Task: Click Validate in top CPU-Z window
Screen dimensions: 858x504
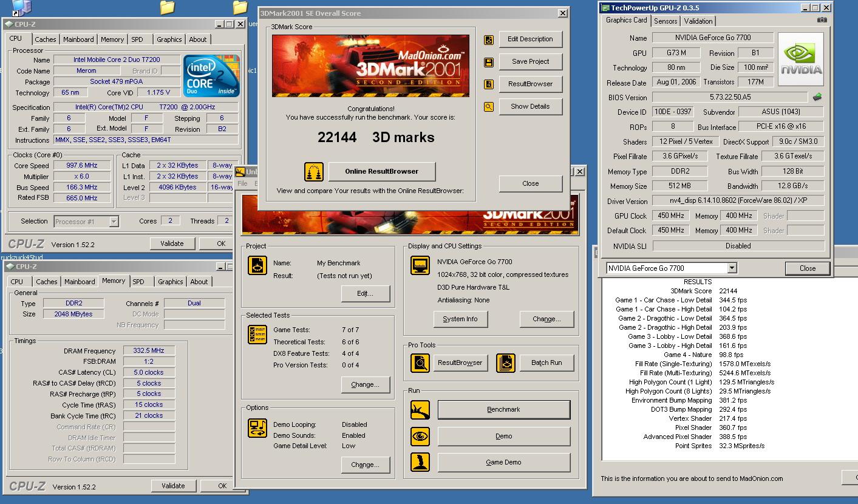Action: [172, 243]
